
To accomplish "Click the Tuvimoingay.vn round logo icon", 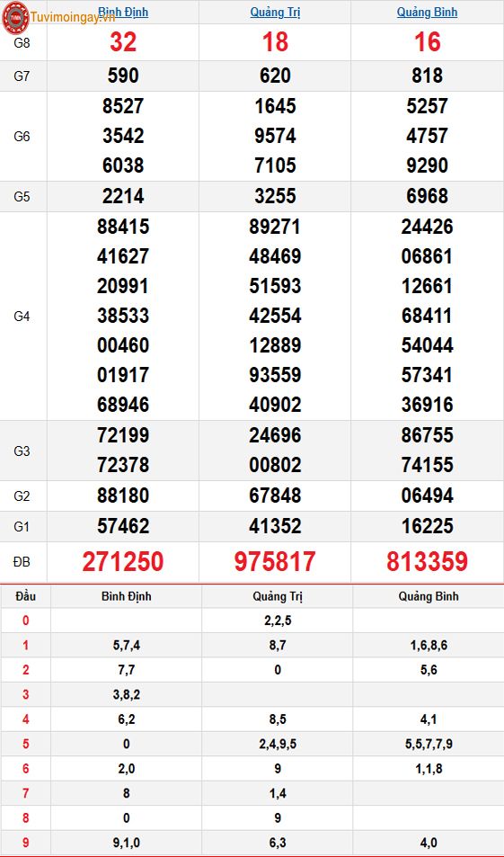I will pos(15,17).
